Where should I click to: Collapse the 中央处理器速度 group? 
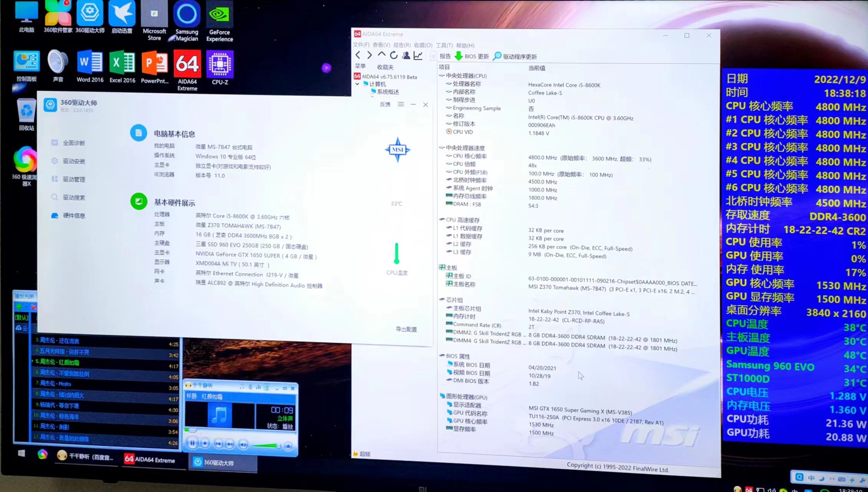tap(442, 148)
